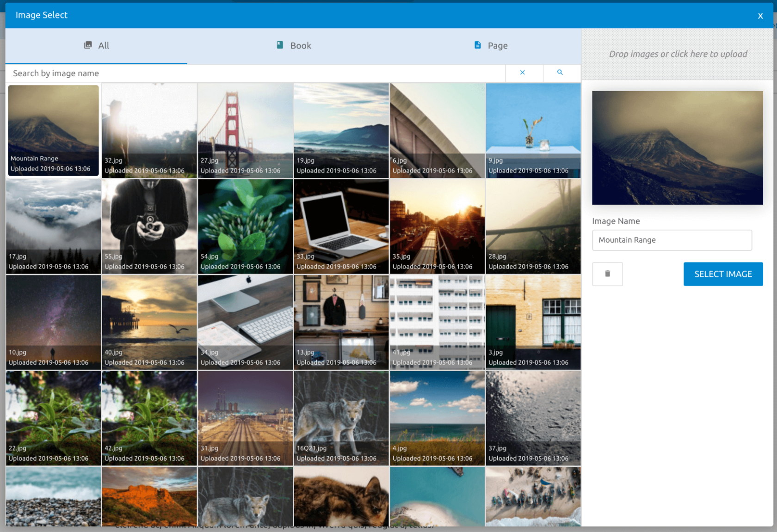This screenshot has width=777, height=532.
Task: Select the 35.jpg sunset city thumbnail
Action: (x=437, y=226)
